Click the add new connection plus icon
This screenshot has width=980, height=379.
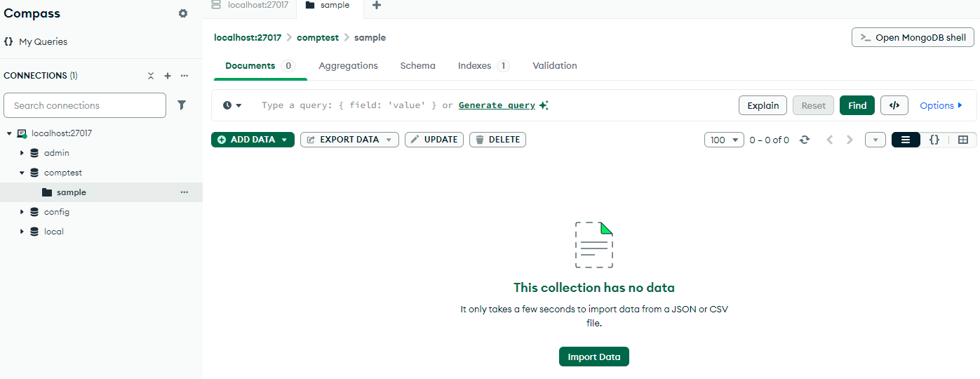(x=168, y=76)
